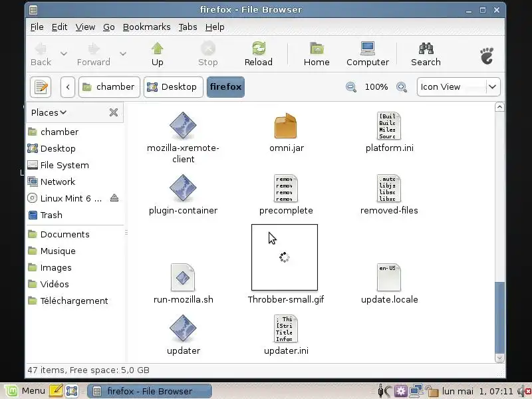Viewport: 532px width, 399px height.
Task: Open the View menu
Action: tap(85, 27)
